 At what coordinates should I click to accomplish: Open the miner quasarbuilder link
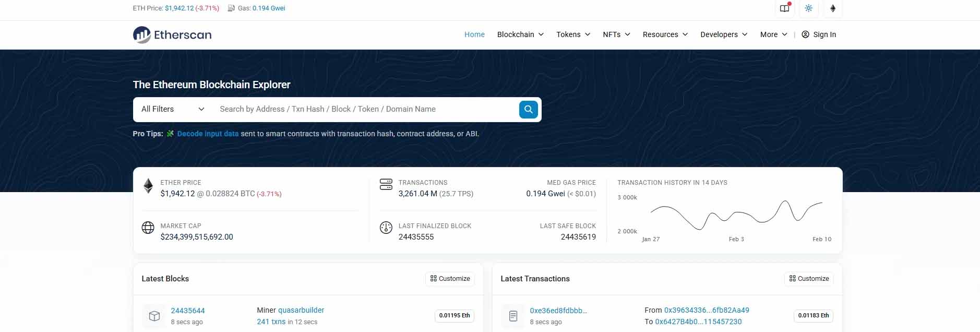tap(301, 310)
